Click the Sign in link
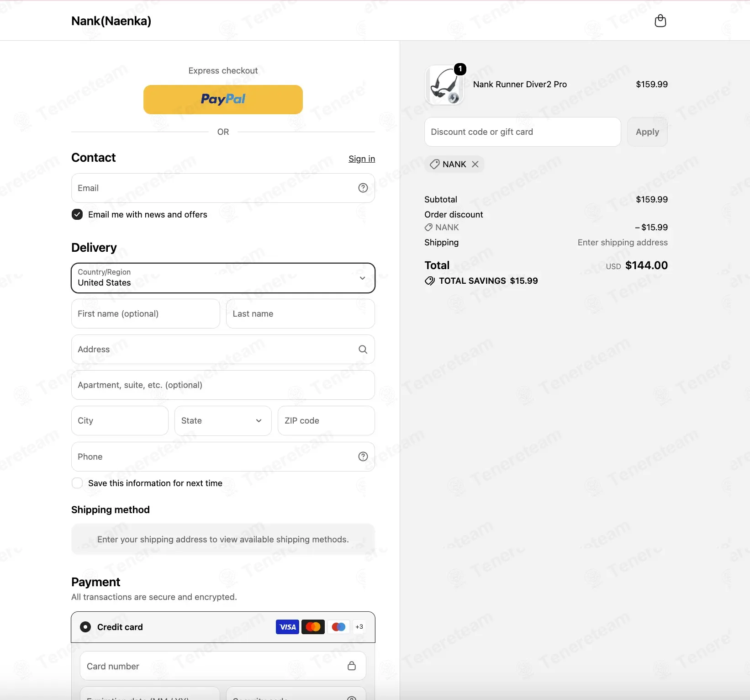 (x=362, y=159)
